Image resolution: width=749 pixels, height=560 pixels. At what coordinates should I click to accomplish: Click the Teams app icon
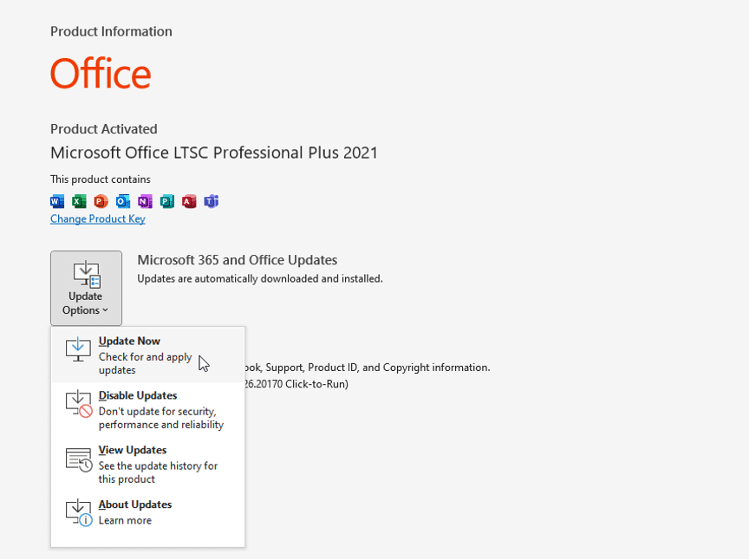pyautogui.click(x=212, y=202)
